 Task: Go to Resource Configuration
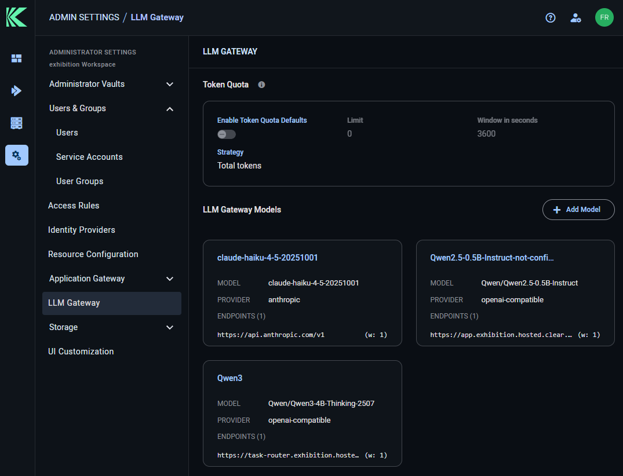coord(93,254)
